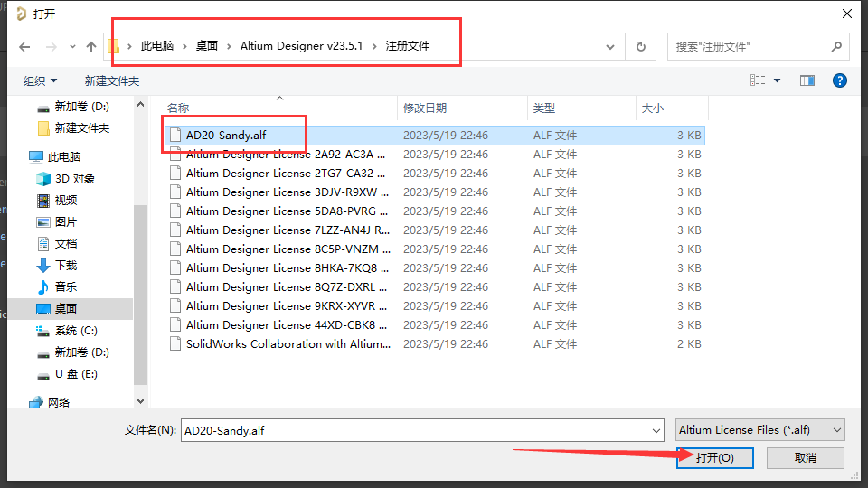Select Altium Designer License 2A92-AC3A file

click(435, 155)
